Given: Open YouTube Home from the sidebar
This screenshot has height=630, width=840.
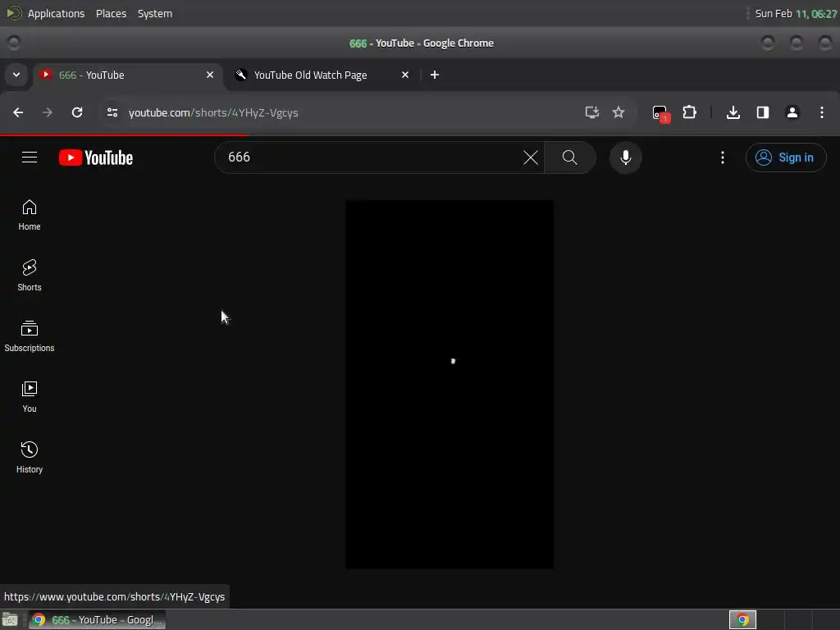Looking at the screenshot, I should point(29,215).
